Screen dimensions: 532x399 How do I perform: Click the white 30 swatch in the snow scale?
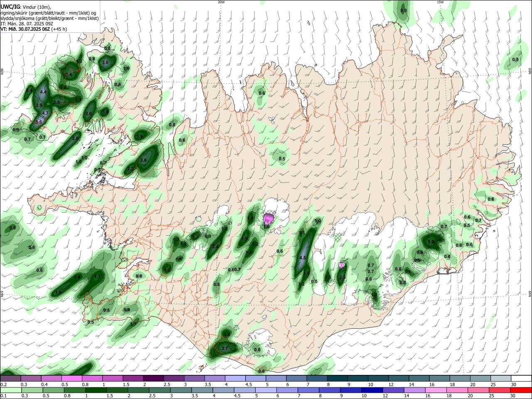(520, 378)
